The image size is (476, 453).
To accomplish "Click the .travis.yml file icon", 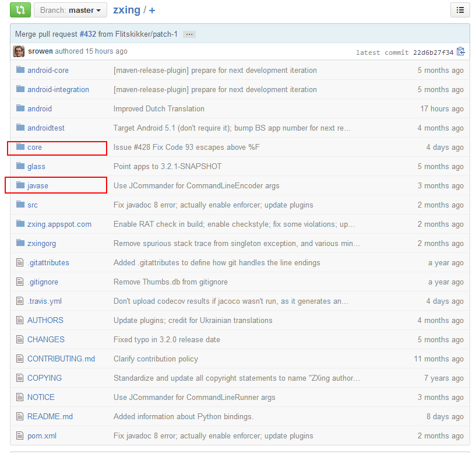I will click(20, 301).
